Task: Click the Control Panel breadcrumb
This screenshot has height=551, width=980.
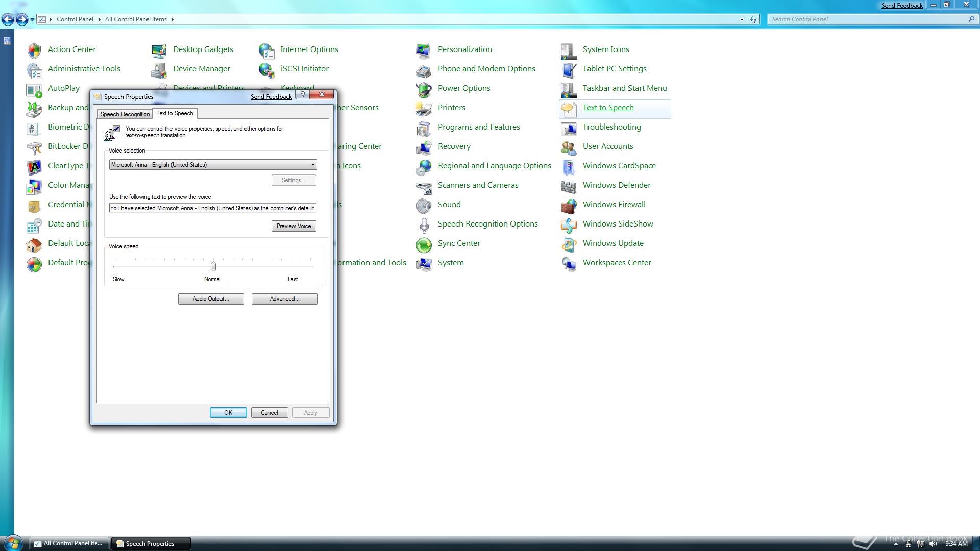Action: coord(75,19)
